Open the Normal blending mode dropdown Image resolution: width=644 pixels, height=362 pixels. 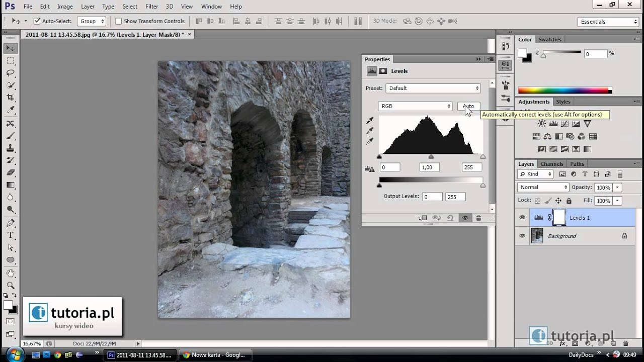click(543, 187)
